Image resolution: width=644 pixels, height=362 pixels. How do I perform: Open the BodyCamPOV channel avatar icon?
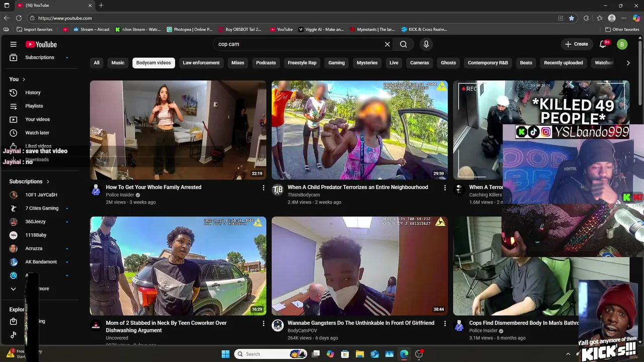click(277, 325)
